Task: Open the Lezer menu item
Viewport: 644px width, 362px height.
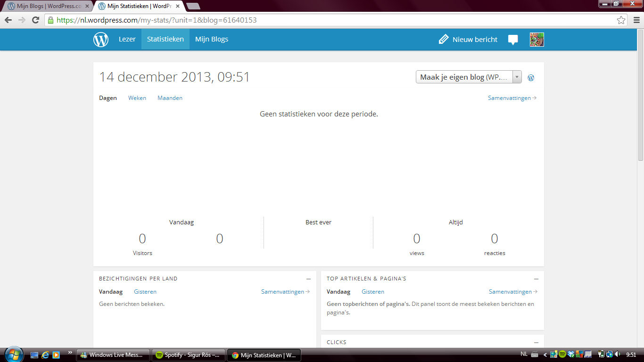Action: coord(127,39)
